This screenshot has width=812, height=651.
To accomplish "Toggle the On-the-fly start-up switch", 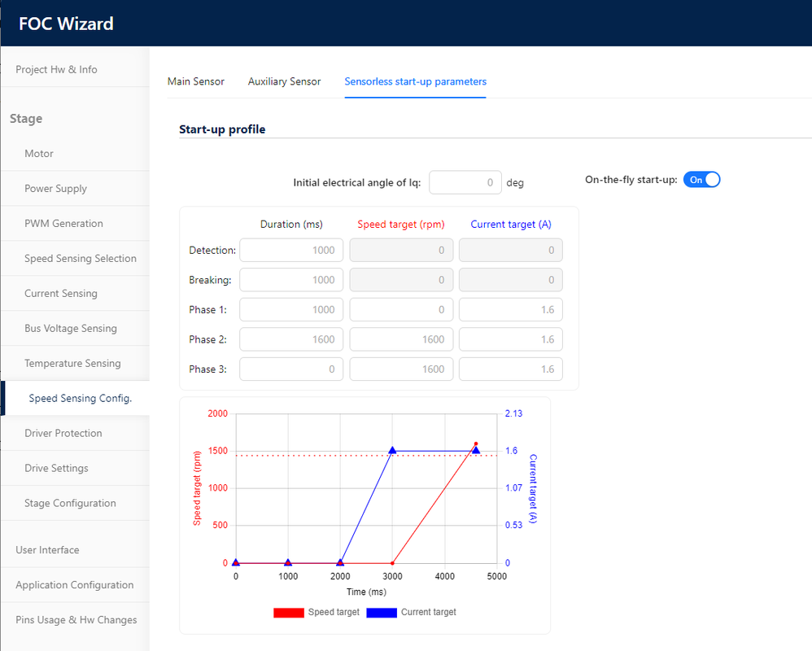I will [701, 180].
